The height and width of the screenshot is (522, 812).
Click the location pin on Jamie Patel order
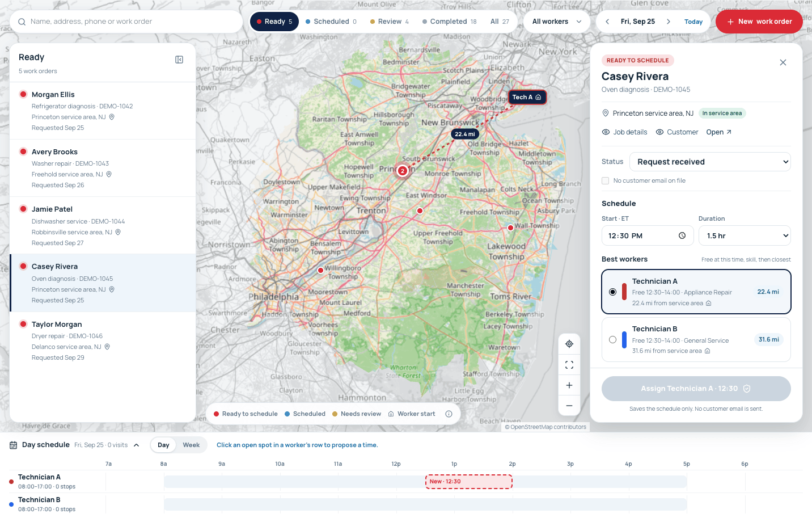[x=118, y=232]
